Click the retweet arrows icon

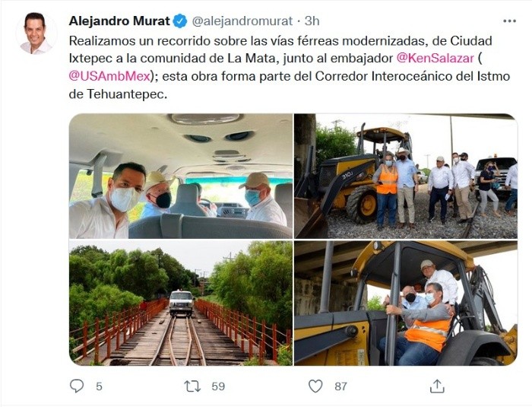click(x=192, y=386)
